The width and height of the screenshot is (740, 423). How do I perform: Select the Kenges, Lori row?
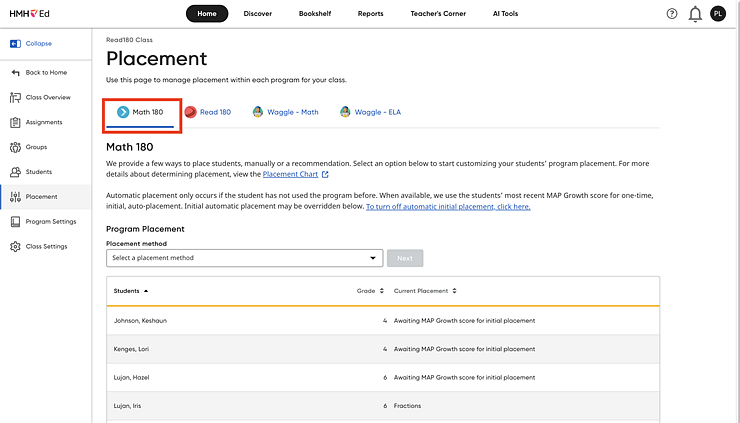click(383, 349)
